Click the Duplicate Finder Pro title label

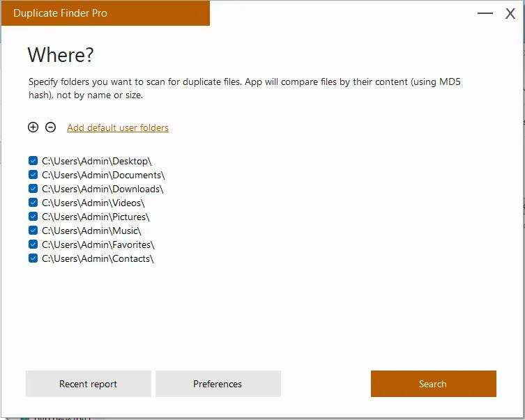pos(61,13)
